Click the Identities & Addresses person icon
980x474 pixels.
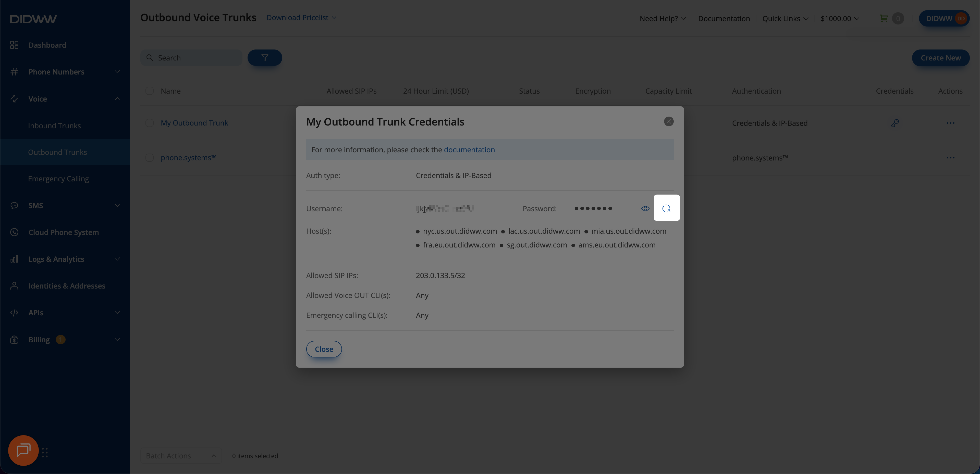click(14, 286)
